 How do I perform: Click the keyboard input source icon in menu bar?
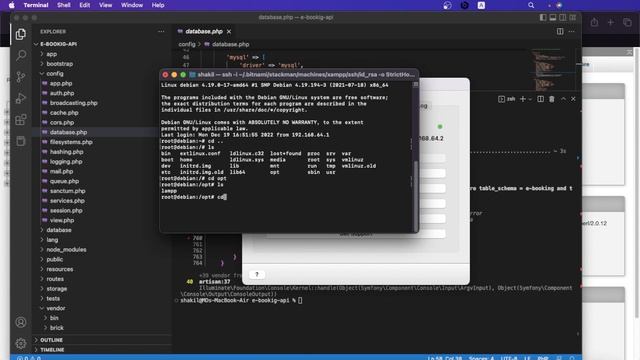(481, 5)
